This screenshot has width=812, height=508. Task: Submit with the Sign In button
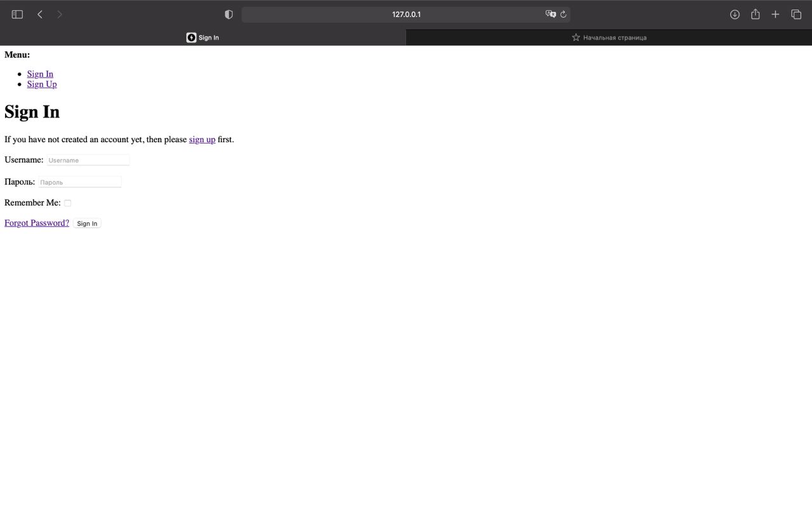(87, 224)
